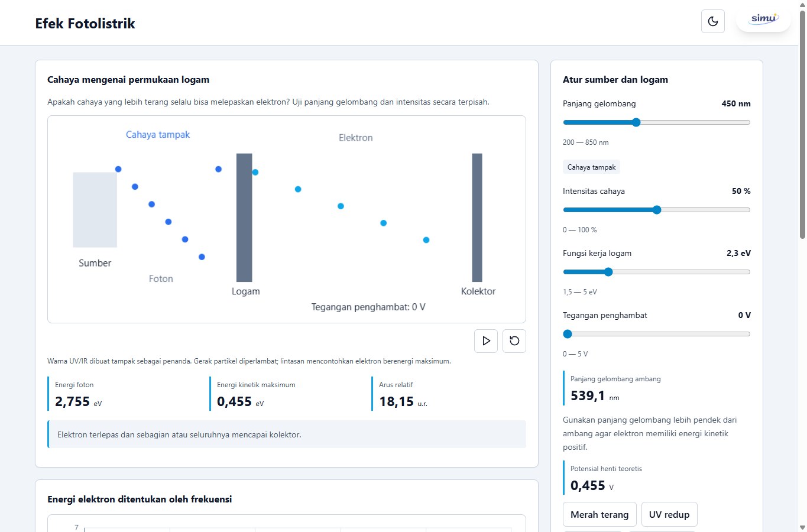Image resolution: width=807 pixels, height=532 pixels.
Task: Click the Foton diagram label
Action: [x=161, y=279]
